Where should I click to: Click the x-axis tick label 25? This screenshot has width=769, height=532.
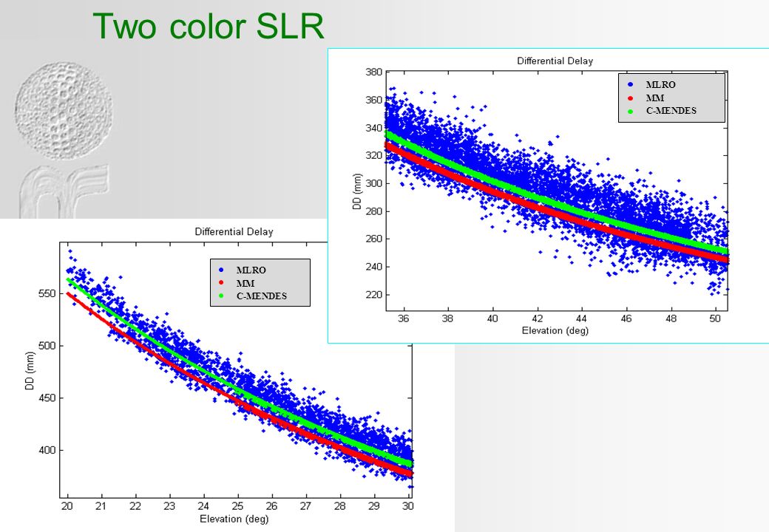tap(238, 507)
